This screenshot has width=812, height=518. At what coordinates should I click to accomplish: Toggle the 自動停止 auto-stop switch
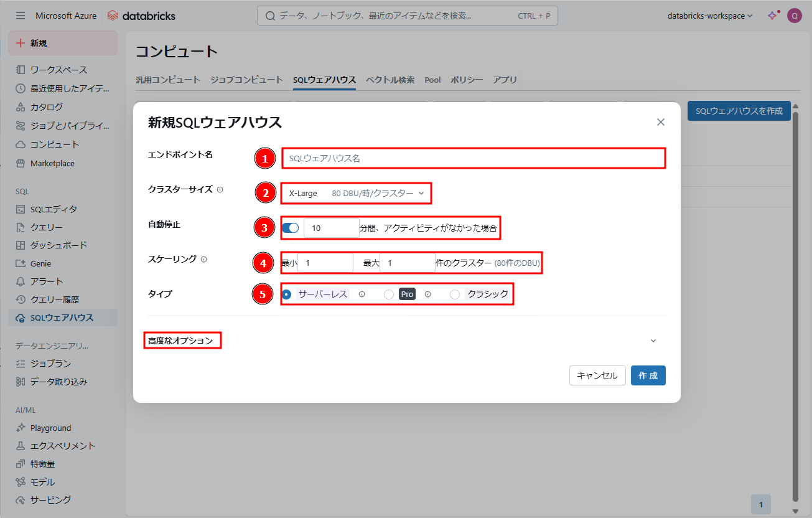pyautogui.click(x=290, y=228)
